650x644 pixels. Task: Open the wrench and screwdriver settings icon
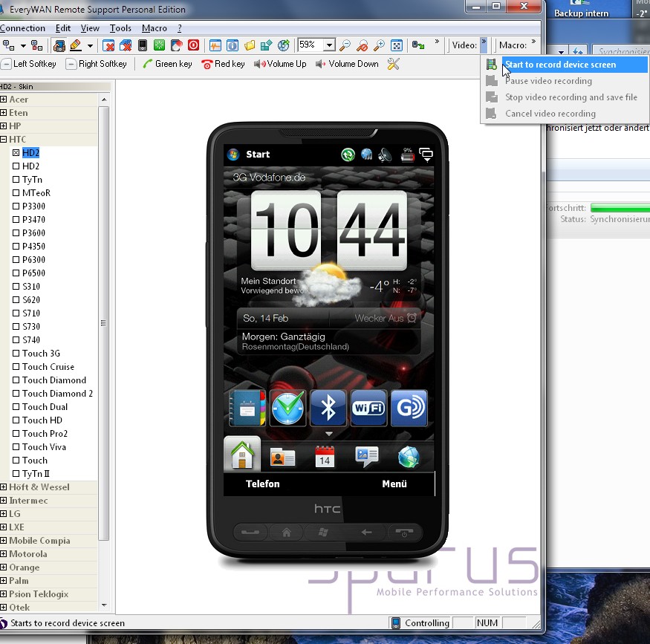[x=394, y=64]
